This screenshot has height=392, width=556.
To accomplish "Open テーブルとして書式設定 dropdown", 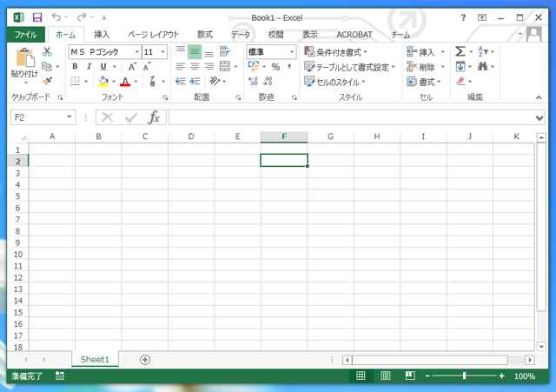I will pyautogui.click(x=349, y=67).
